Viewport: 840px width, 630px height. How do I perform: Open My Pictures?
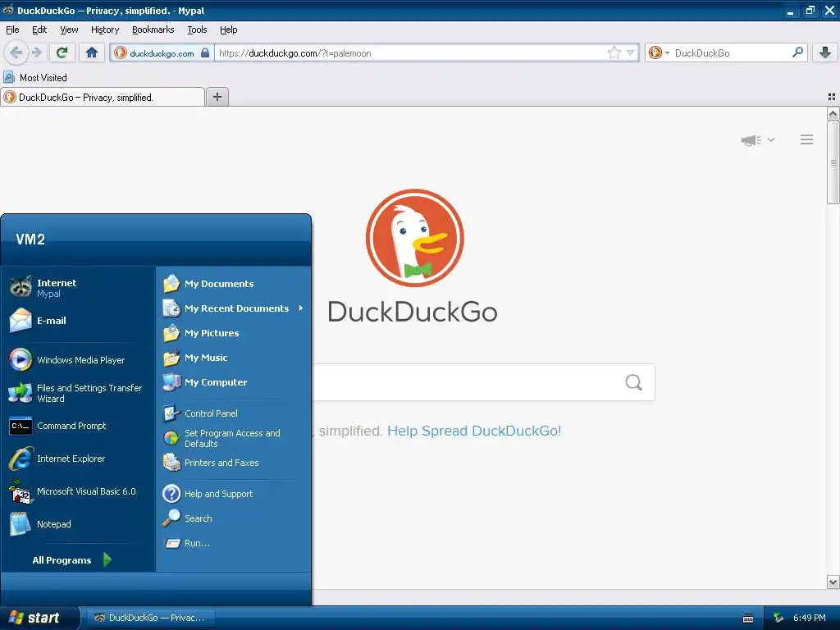pyautogui.click(x=234, y=333)
